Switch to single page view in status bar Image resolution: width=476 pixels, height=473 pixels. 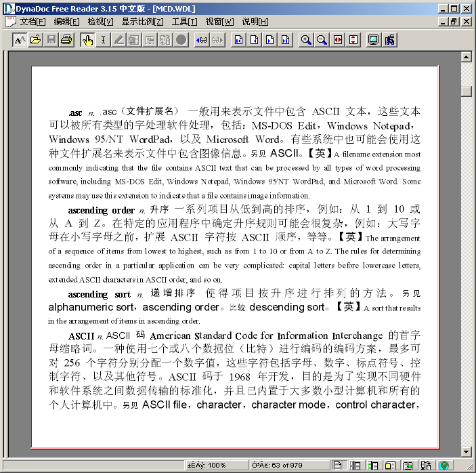click(337, 465)
